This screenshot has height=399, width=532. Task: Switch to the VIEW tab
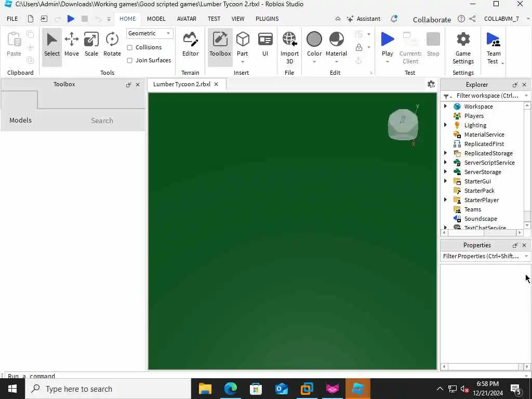(238, 19)
